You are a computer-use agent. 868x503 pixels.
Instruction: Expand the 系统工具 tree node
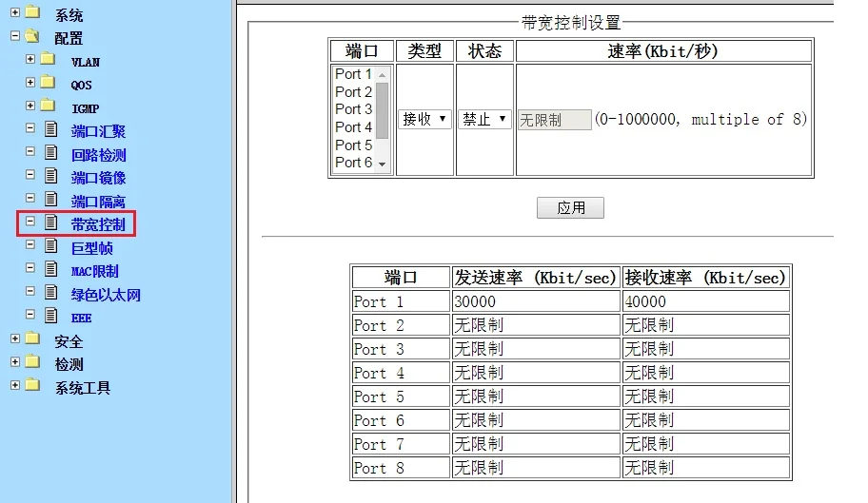(15, 385)
